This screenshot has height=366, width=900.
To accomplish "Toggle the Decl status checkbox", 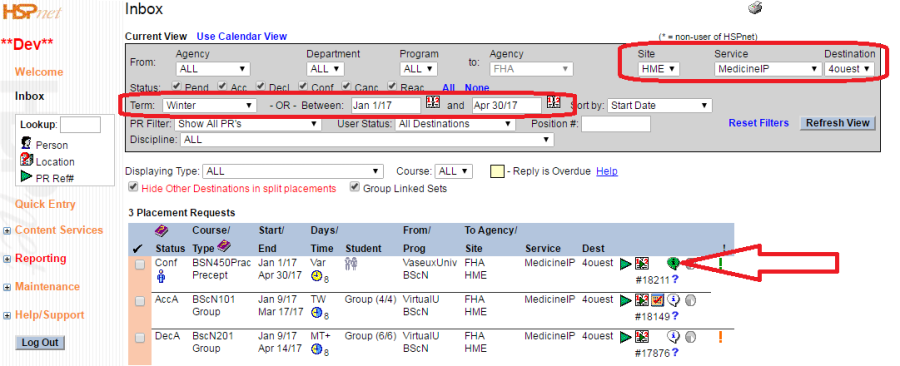I will pyautogui.click(x=260, y=87).
